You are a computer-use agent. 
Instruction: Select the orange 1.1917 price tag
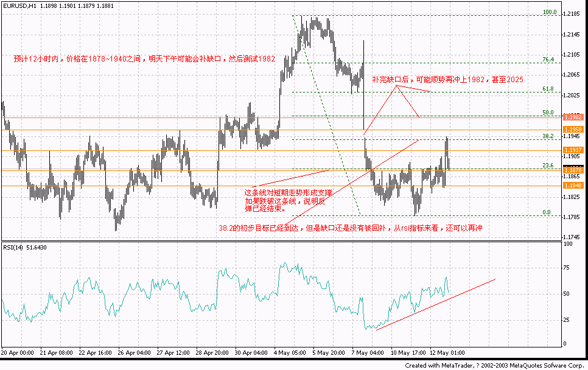click(573, 150)
